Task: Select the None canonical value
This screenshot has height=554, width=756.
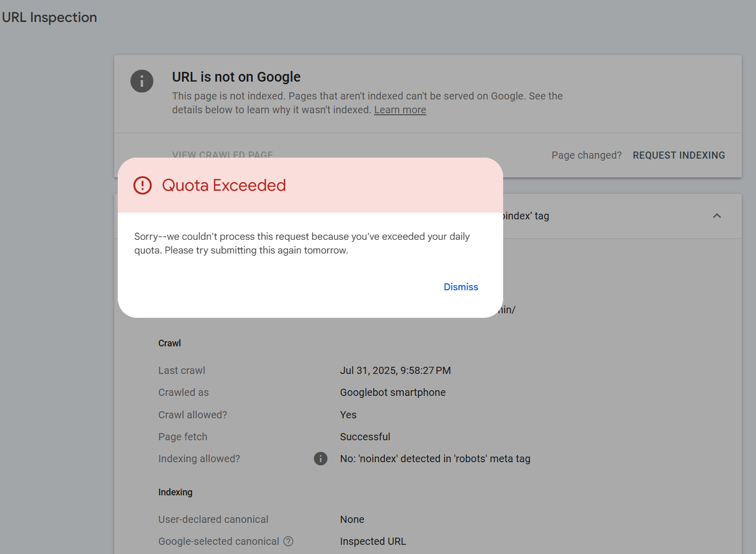Action: click(352, 519)
